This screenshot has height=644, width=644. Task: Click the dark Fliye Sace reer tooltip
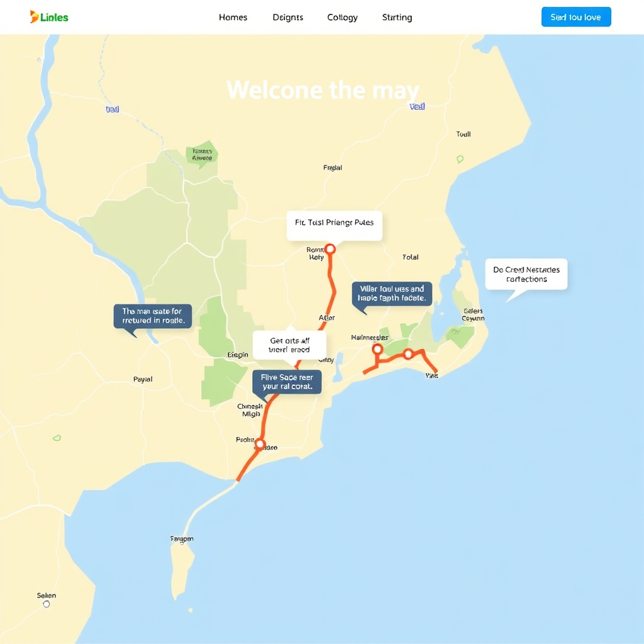[287, 382]
